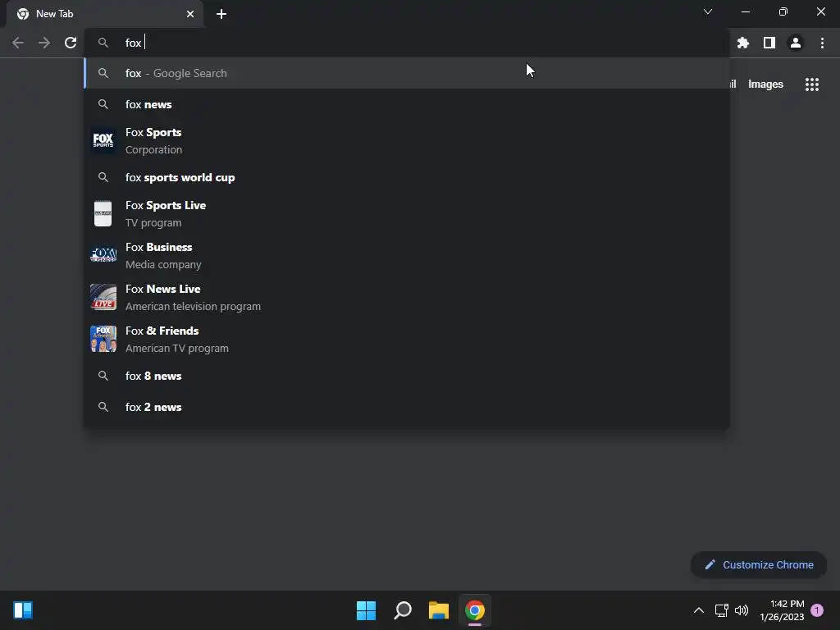Select the fox 2 news suggestion
The image size is (840, 630).
(407, 407)
